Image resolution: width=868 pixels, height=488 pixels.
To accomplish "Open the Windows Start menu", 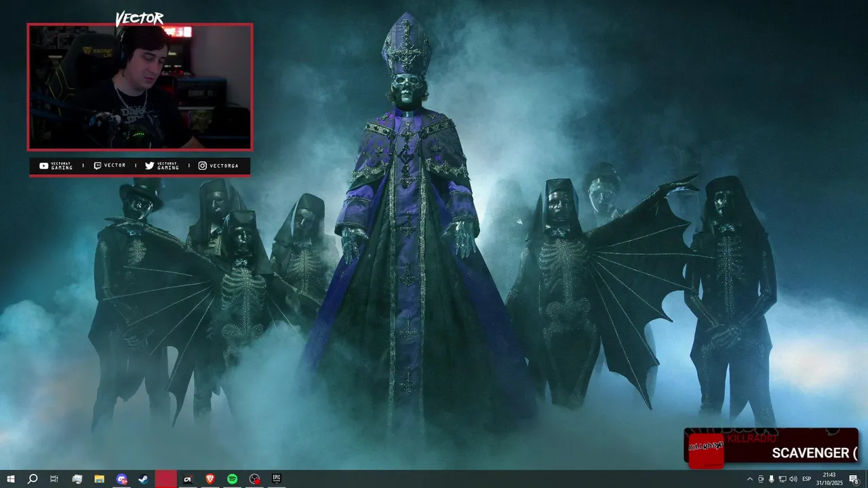I will click(x=10, y=479).
